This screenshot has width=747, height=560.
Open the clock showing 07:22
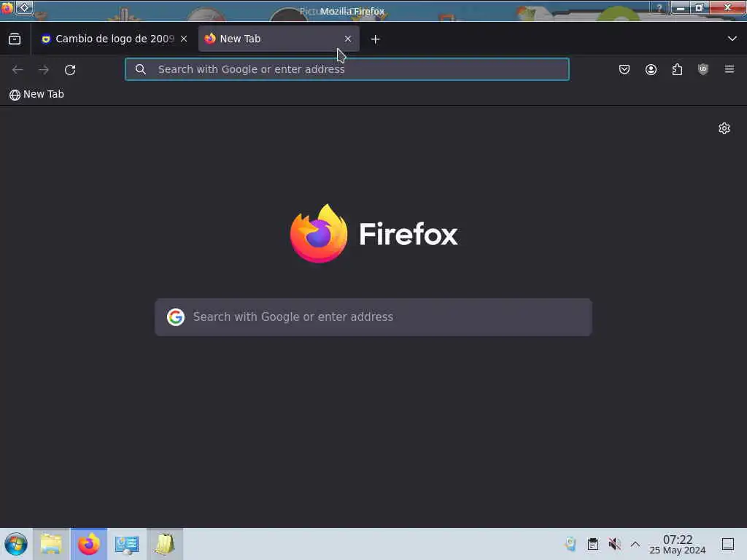point(678,544)
